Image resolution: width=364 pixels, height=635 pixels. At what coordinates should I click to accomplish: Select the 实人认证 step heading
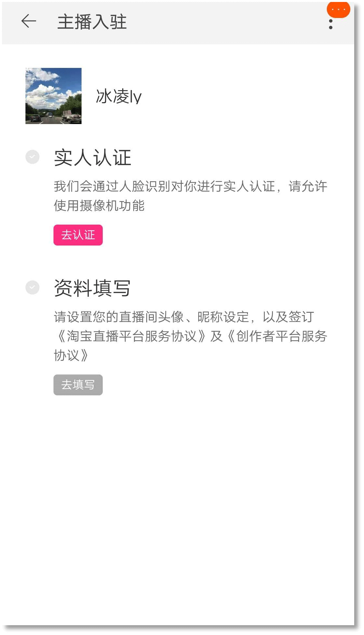(x=93, y=158)
